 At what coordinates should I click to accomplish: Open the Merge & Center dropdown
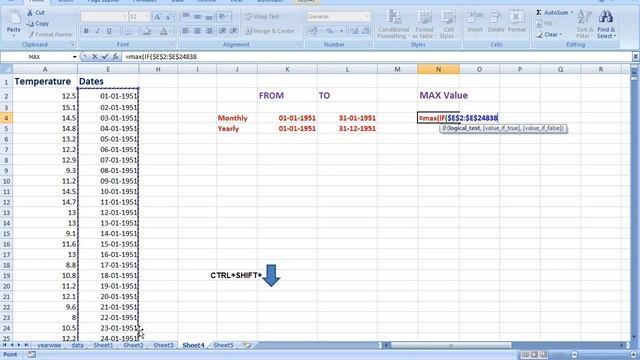pos(298,31)
